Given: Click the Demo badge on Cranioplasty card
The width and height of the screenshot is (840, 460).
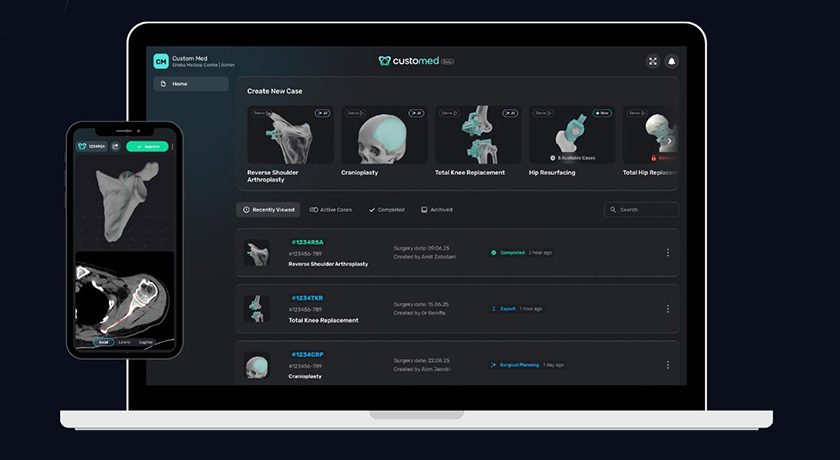Looking at the screenshot, I should pos(355,113).
